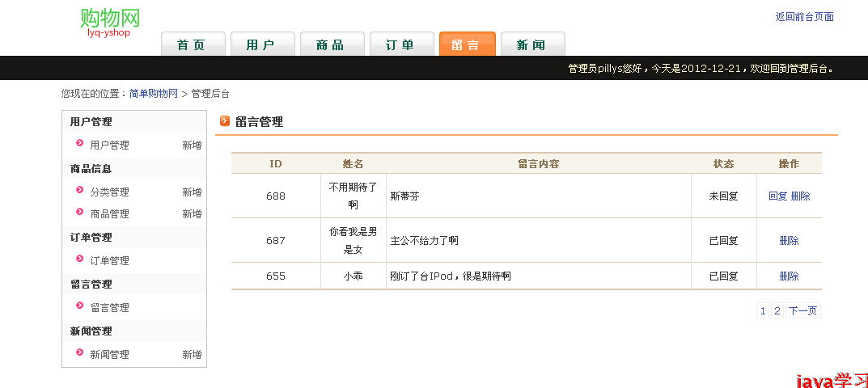Click the 状态 column header
The height and width of the screenshot is (388, 868).
point(723,164)
